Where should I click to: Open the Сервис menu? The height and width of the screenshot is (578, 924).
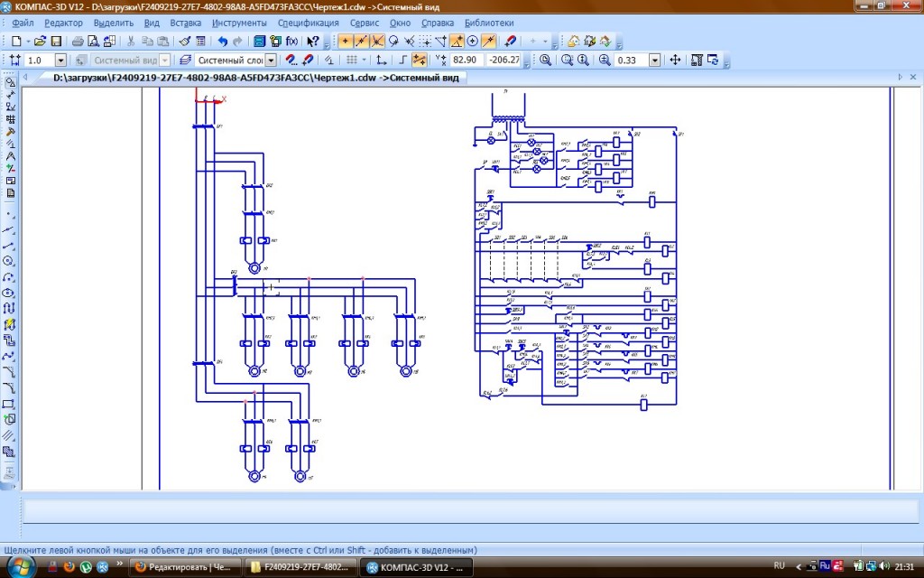pos(365,23)
